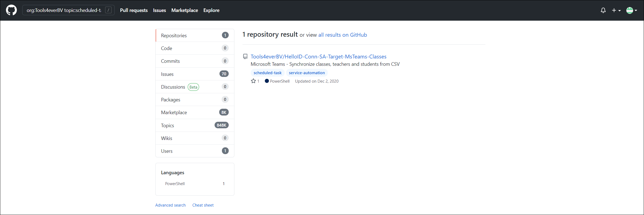Select the Repositories results filter
This screenshot has width=644, height=215.
click(x=195, y=35)
